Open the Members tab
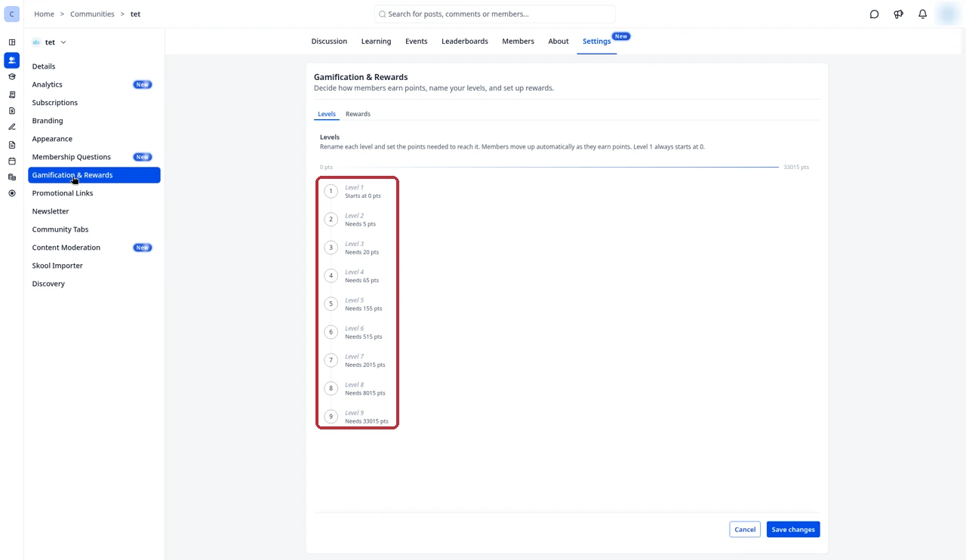The width and height of the screenshot is (966, 560). (x=518, y=42)
